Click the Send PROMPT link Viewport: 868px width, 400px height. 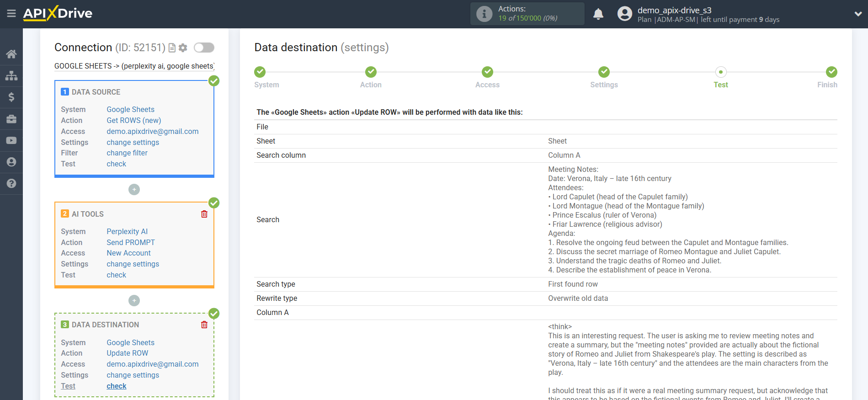tap(131, 242)
